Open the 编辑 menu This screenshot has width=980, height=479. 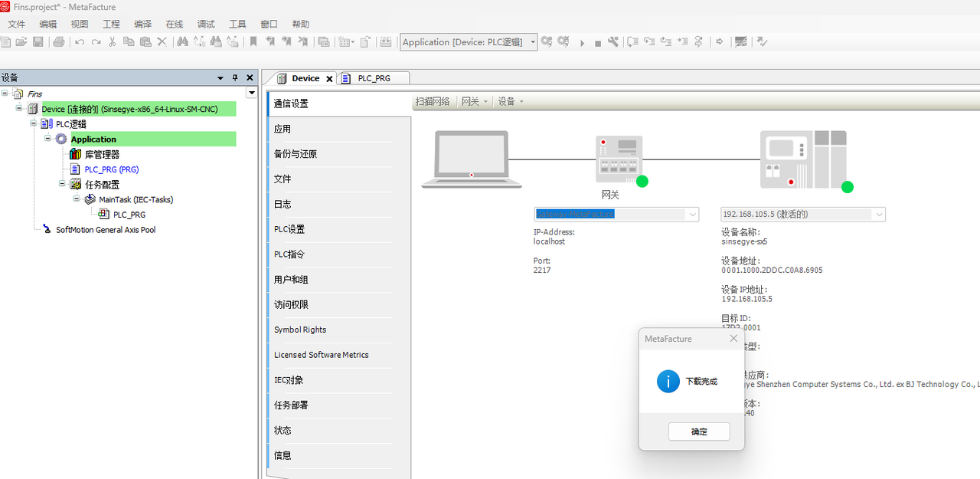tap(48, 25)
